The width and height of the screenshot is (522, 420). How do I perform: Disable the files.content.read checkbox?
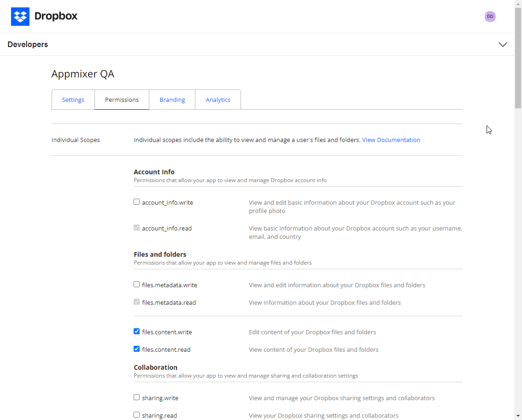[137, 349]
